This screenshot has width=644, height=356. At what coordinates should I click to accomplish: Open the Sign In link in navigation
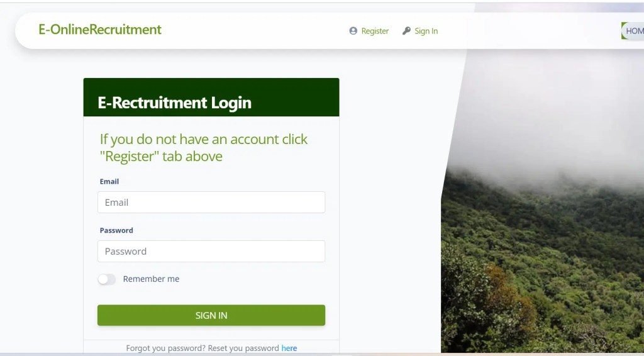(426, 31)
